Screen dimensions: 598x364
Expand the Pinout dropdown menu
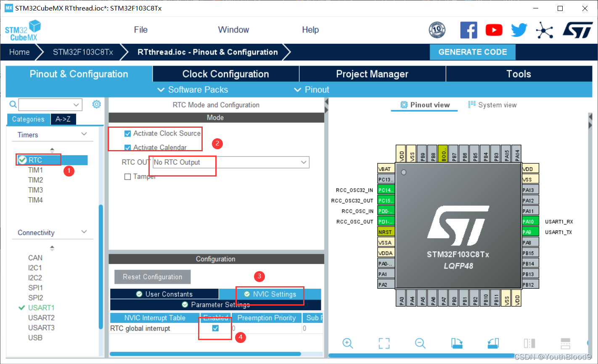point(312,90)
